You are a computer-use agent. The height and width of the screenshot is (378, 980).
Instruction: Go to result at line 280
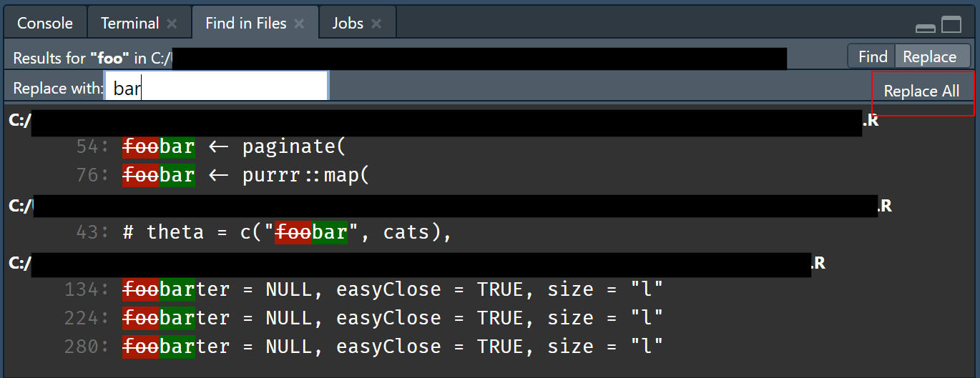[x=392, y=347]
